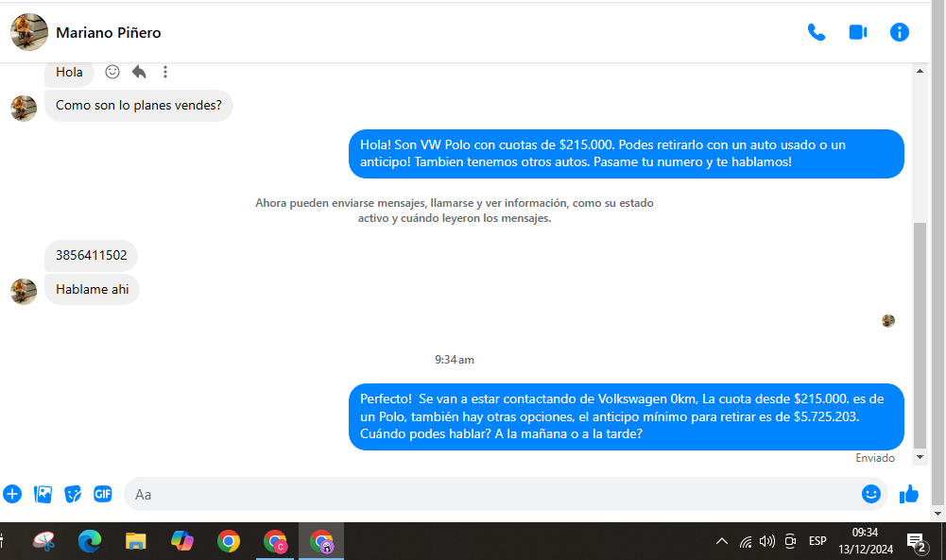
Task: Switch to the active Chrome window in taskbar
Action: coord(321,541)
